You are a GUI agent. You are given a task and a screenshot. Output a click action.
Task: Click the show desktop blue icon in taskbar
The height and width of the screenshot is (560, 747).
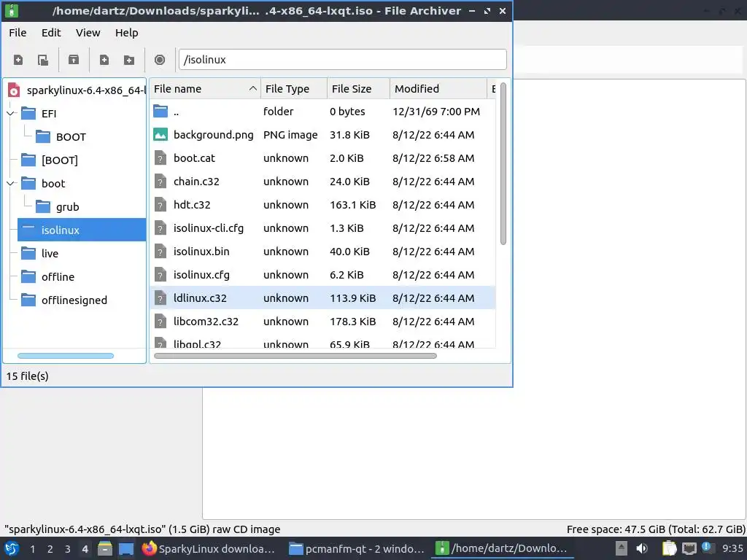coord(126,548)
